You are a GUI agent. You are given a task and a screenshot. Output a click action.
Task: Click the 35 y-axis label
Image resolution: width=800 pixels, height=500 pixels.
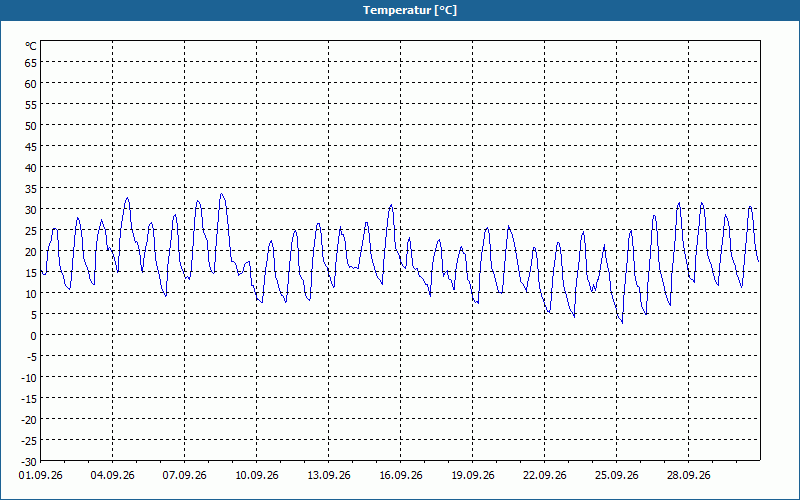(x=31, y=189)
